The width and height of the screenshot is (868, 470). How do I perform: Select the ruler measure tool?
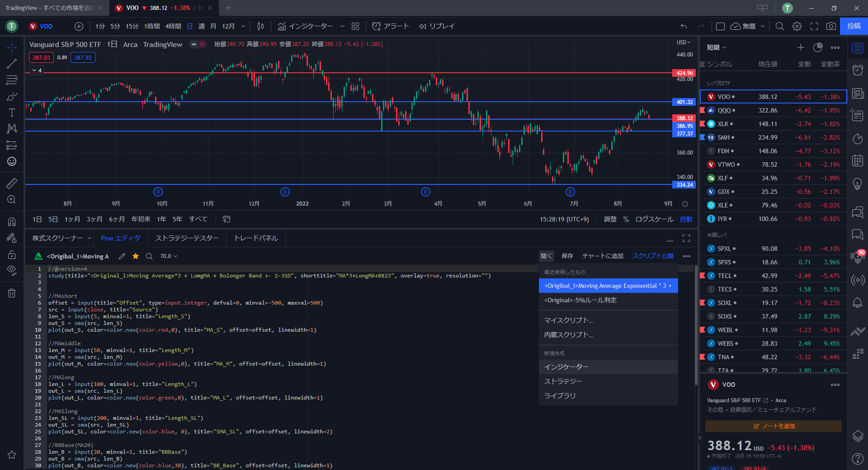pos(12,183)
